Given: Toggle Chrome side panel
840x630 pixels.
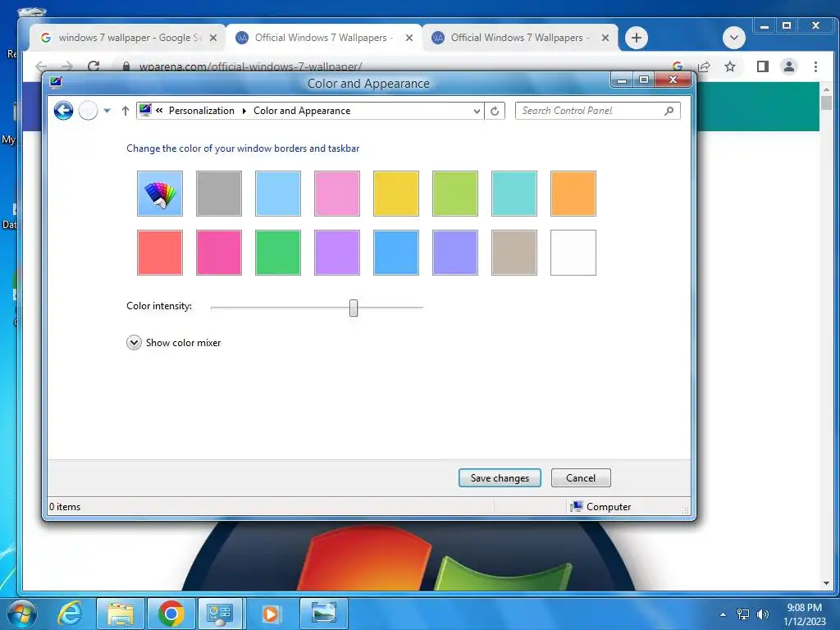Looking at the screenshot, I should 763,66.
